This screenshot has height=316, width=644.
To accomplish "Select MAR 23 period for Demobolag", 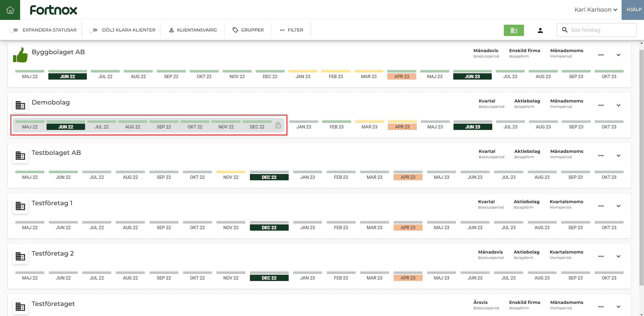I will click(369, 127).
